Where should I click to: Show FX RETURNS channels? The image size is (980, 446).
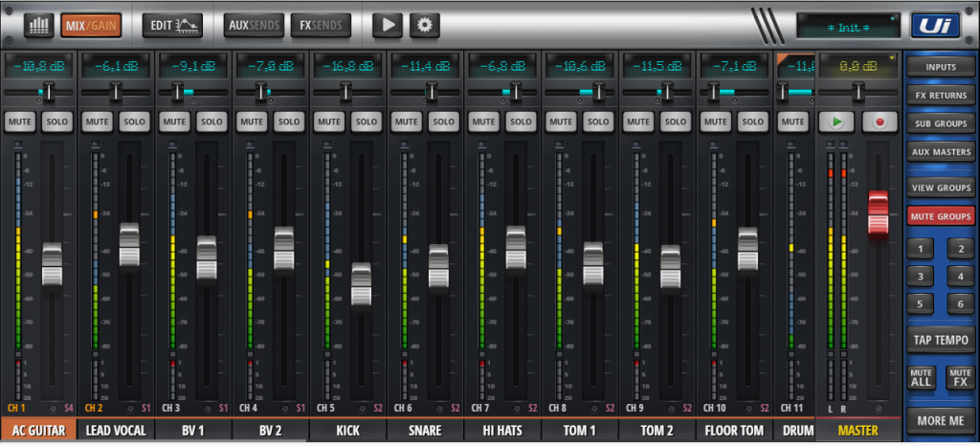941,96
